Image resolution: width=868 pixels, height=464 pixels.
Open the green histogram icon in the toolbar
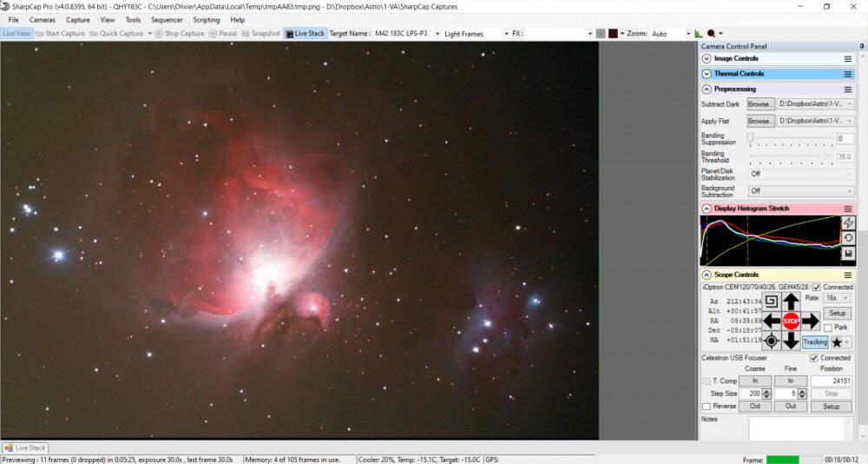[x=699, y=34]
